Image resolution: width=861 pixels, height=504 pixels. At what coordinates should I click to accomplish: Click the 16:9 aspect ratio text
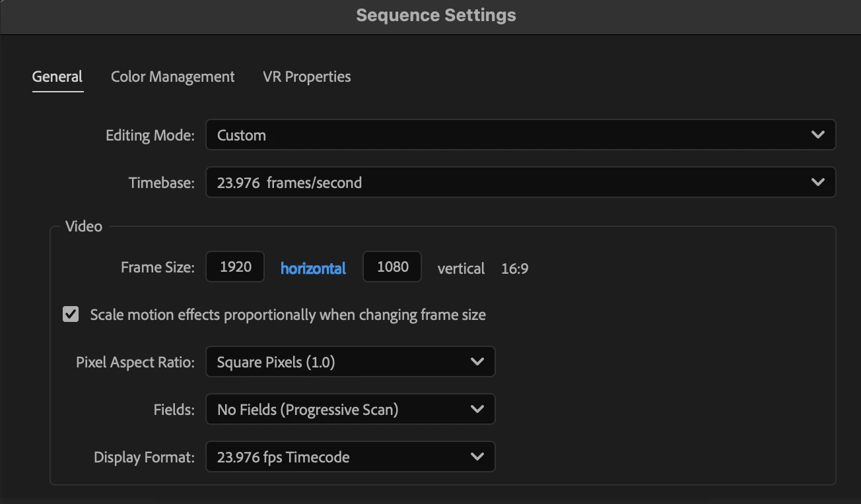514,268
